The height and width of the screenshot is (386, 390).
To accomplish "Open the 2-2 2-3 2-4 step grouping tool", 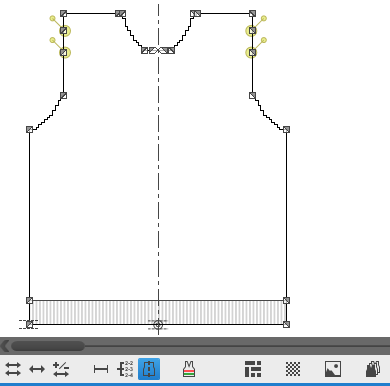I will pos(125,369).
